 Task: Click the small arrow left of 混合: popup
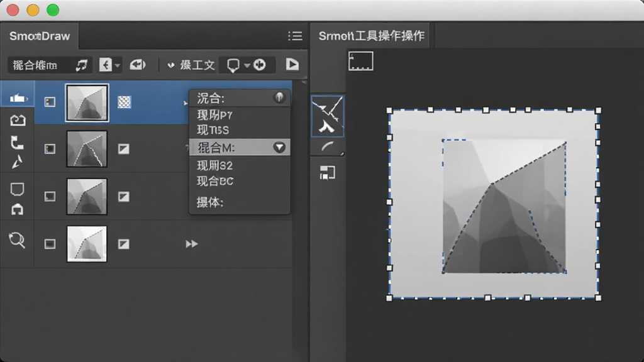(186, 103)
